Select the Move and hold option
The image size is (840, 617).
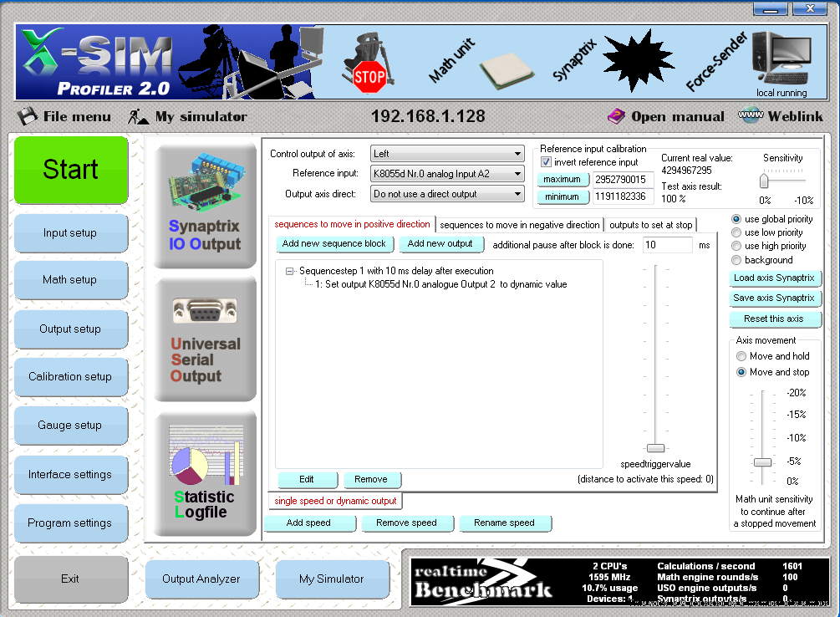tap(741, 356)
